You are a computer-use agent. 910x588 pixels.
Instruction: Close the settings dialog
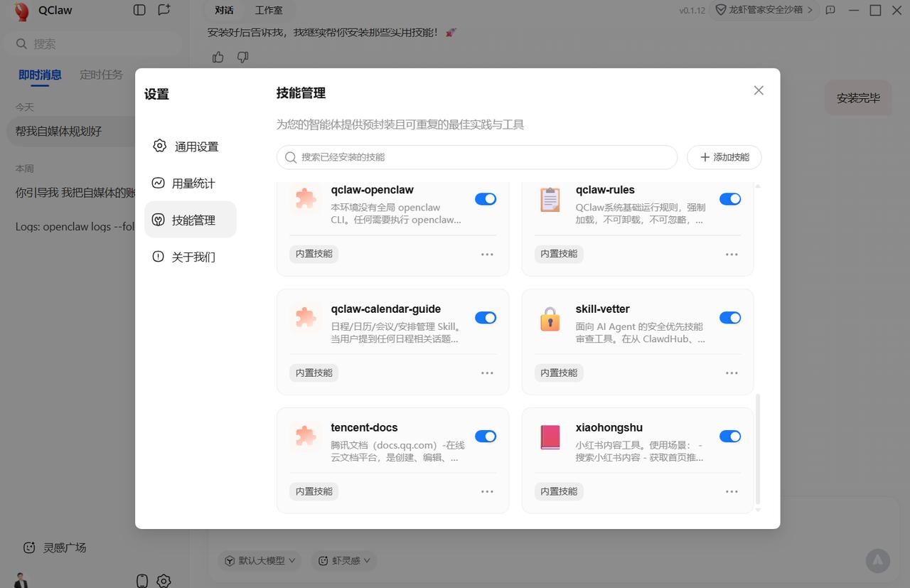(x=759, y=90)
